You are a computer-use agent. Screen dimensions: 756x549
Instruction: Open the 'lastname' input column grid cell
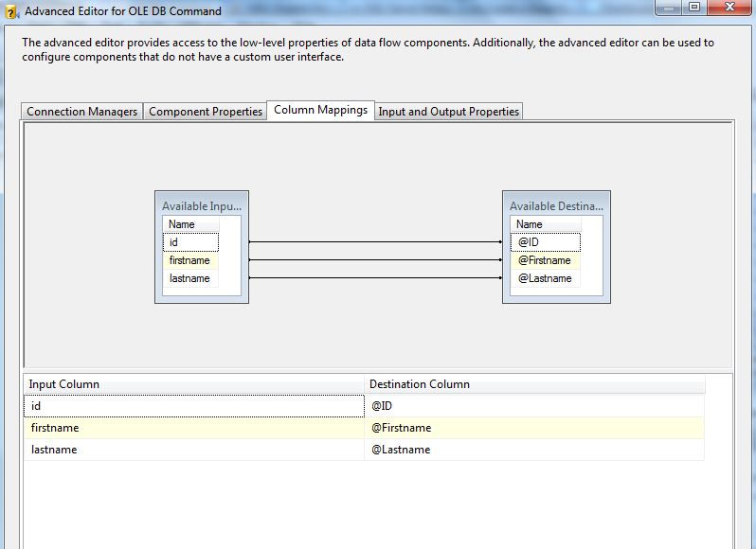(193, 450)
